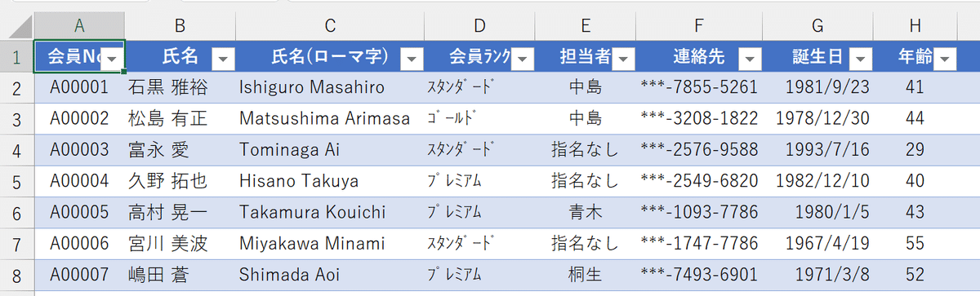
Task: Open the 年齢 filter dropdown
Action: click(x=946, y=59)
